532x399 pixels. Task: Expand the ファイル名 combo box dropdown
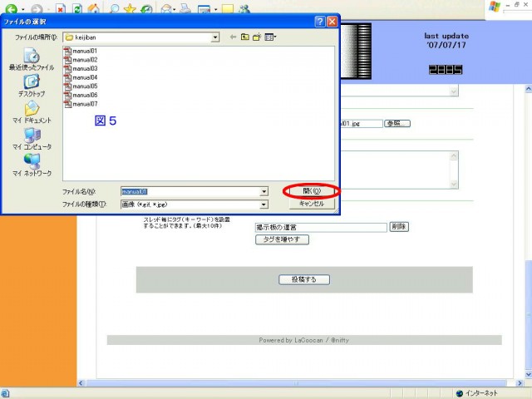(264, 190)
